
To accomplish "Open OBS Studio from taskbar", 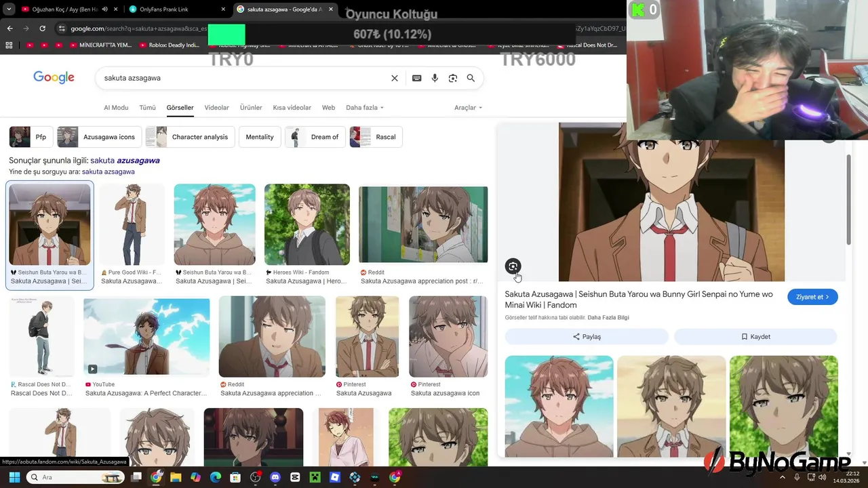I will pos(256,477).
